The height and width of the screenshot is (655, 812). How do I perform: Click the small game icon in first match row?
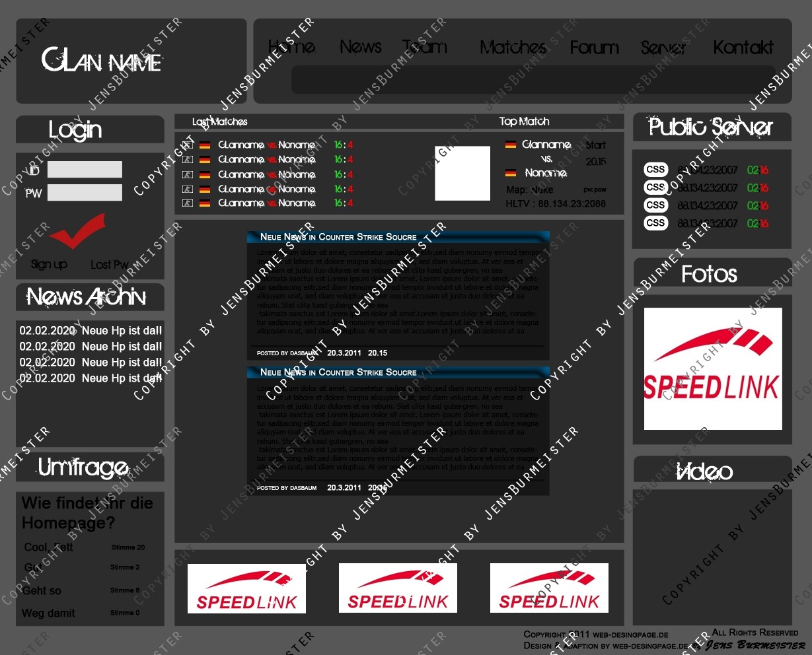[x=188, y=145]
